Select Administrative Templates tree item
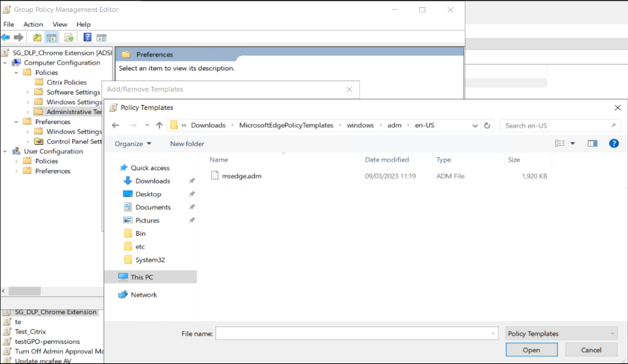This screenshot has height=364, width=628. coord(74,112)
